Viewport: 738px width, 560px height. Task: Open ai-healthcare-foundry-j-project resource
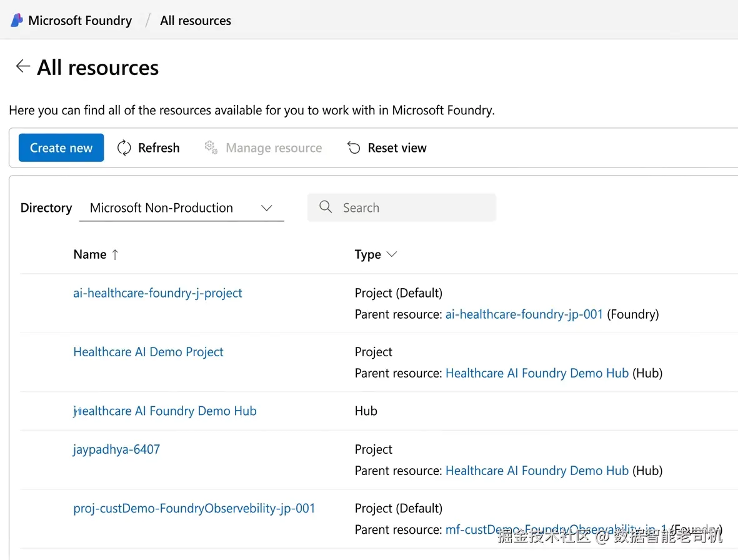pos(157,293)
